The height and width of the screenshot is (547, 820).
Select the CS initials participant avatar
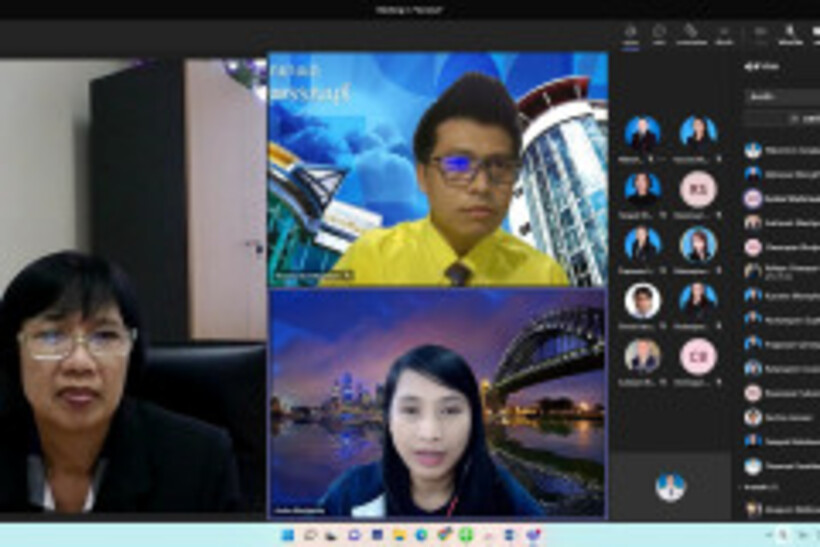(x=697, y=355)
